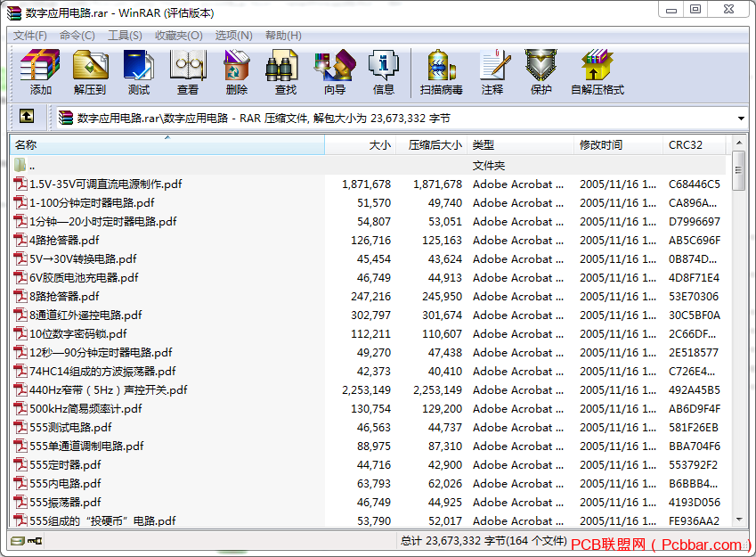Click size value 2,253,149 in 大小 column
756x557 pixels.
pyautogui.click(x=367, y=389)
